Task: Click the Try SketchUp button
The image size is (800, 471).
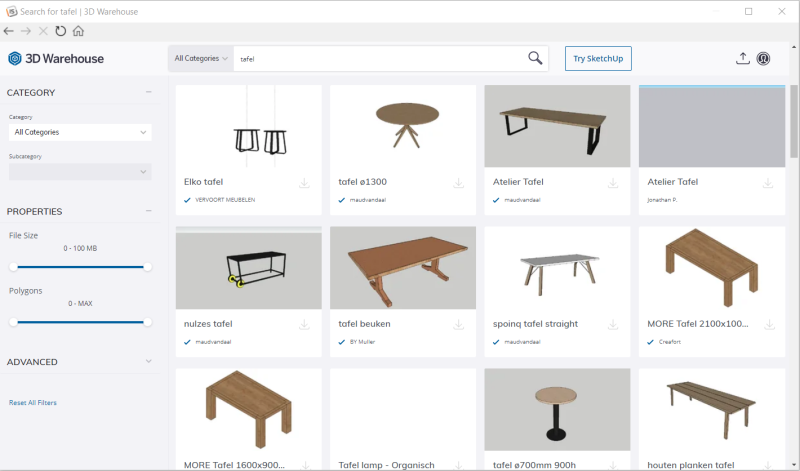Action: (598, 58)
